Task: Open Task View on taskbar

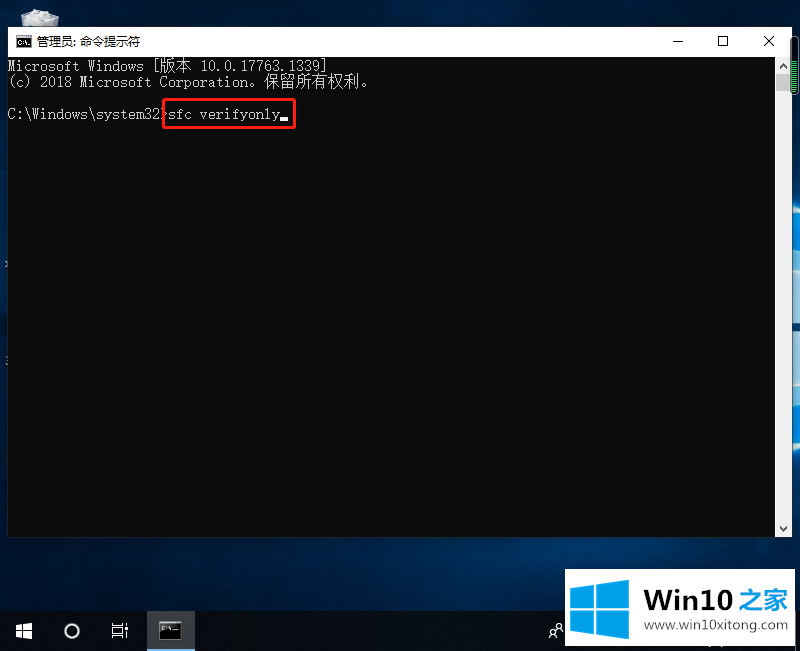Action: [x=119, y=631]
